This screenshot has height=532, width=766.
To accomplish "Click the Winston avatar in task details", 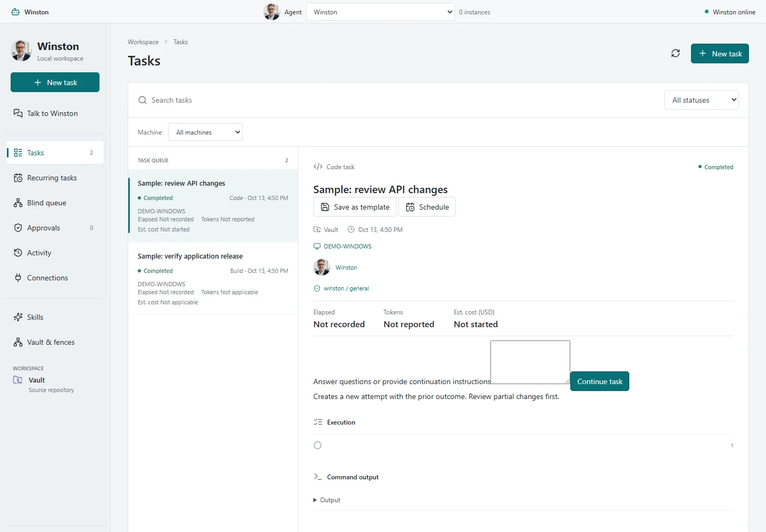I will 322,267.
